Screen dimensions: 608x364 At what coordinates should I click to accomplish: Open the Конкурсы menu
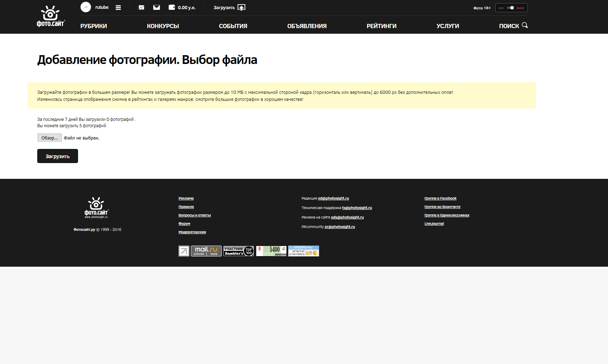(163, 26)
